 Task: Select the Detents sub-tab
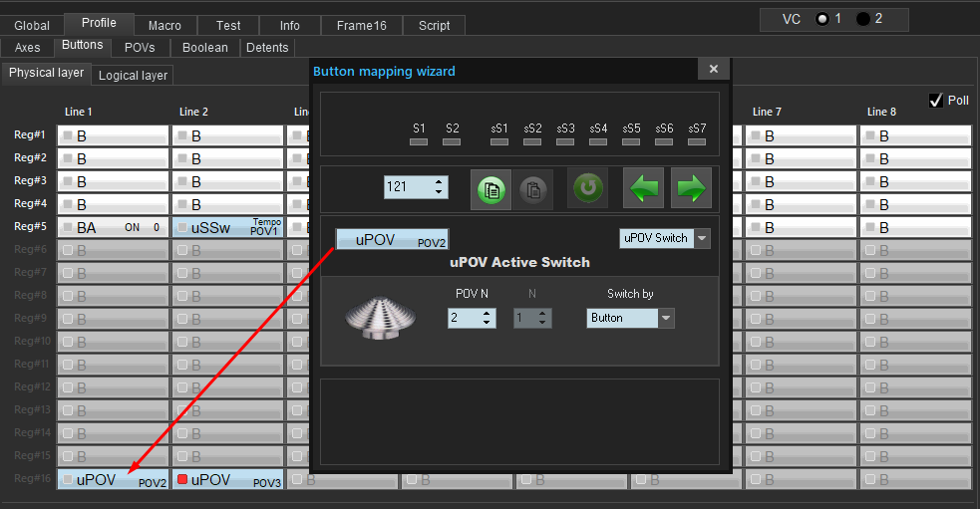[x=267, y=48]
